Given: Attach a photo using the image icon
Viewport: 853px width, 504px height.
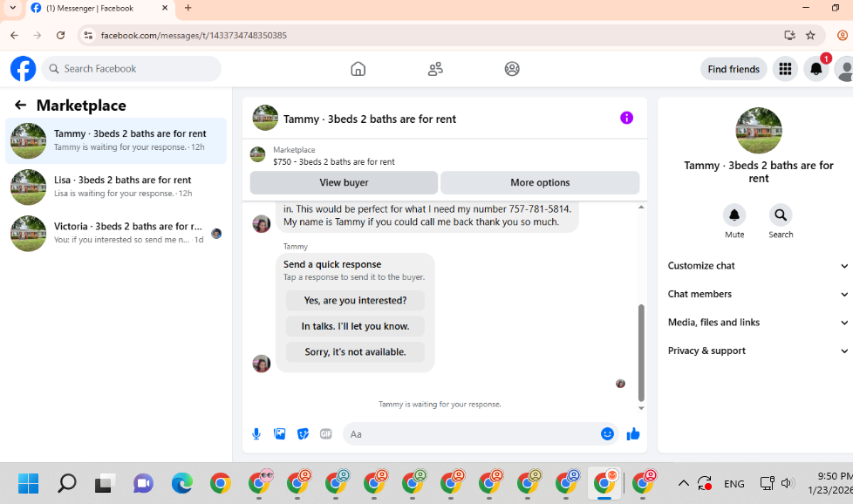Looking at the screenshot, I should tap(280, 434).
